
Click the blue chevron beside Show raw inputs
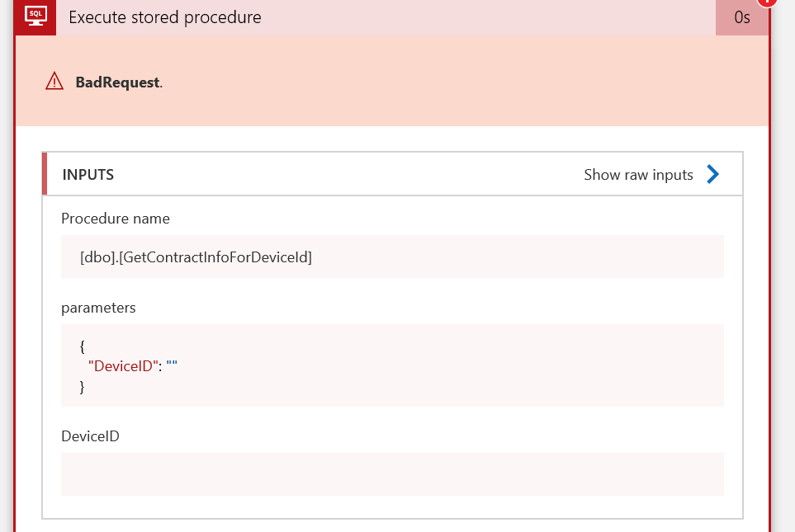pyautogui.click(x=713, y=174)
